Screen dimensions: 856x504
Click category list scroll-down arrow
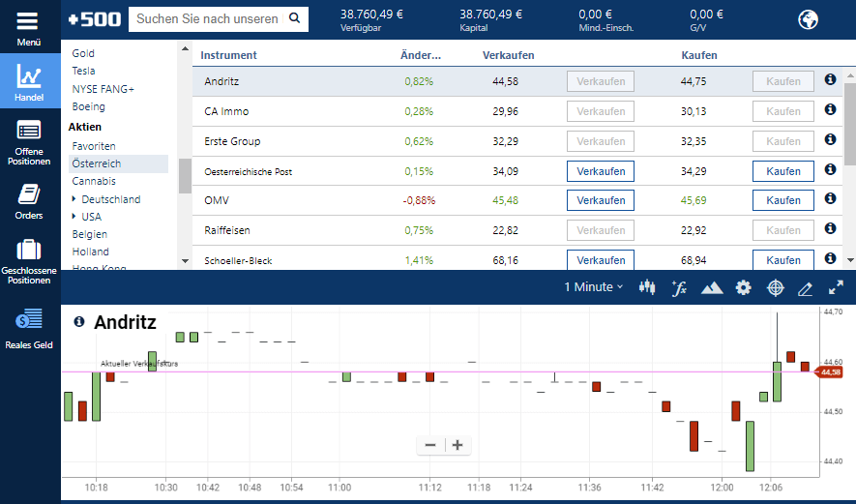coord(185,261)
